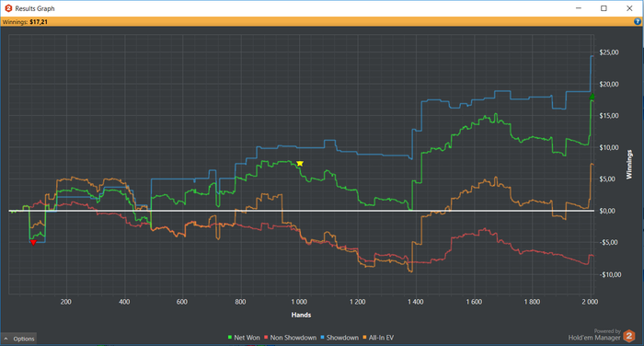Click the 1 000 hands axis label
The height and width of the screenshot is (346, 644).
(x=299, y=302)
